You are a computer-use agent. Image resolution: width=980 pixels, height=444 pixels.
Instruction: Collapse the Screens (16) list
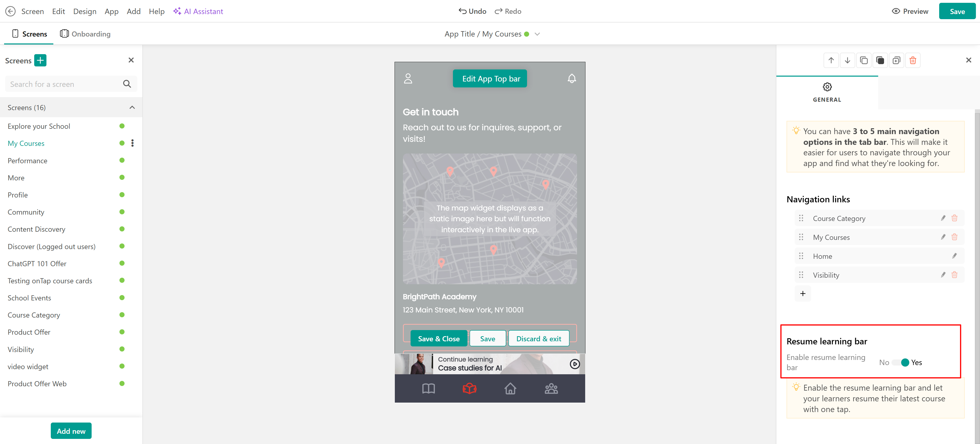pos(132,107)
